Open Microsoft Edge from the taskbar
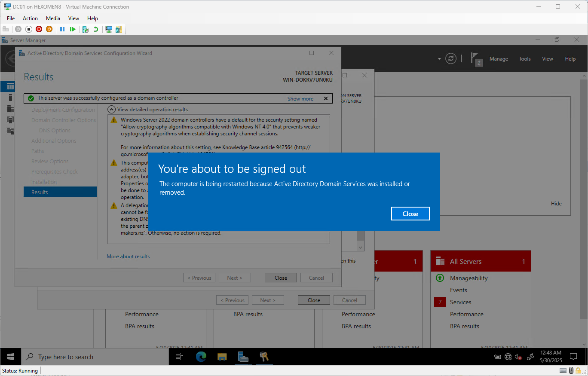The height and width of the screenshot is (376, 588). [201, 357]
